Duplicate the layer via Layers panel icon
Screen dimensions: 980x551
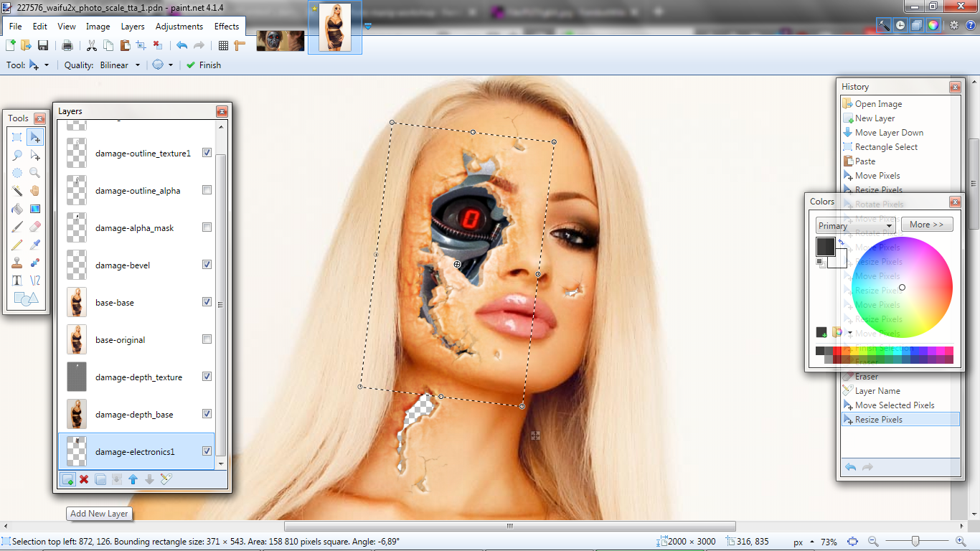click(x=100, y=479)
